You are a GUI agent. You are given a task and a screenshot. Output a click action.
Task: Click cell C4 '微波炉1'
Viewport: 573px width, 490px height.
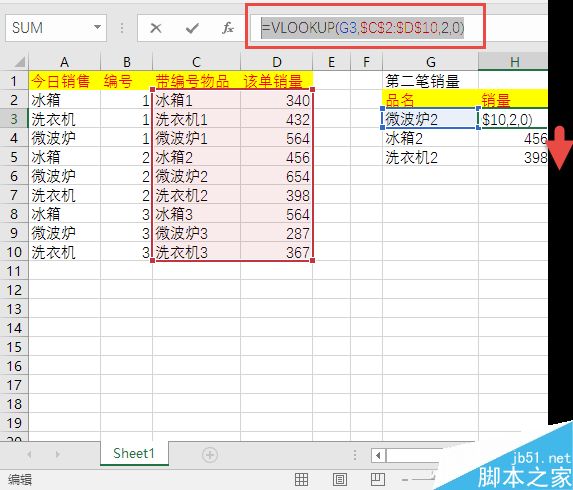pos(196,138)
